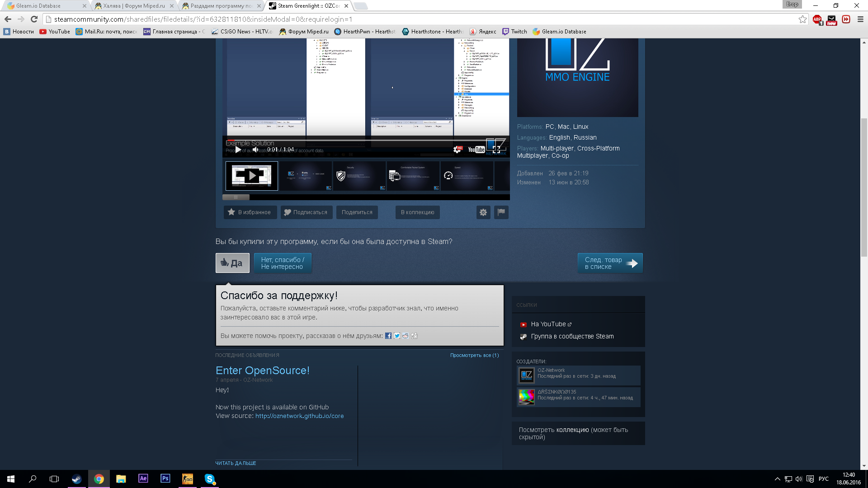The width and height of the screenshot is (868, 488).
Task: Share project on Facebook
Action: pyautogui.click(x=388, y=336)
